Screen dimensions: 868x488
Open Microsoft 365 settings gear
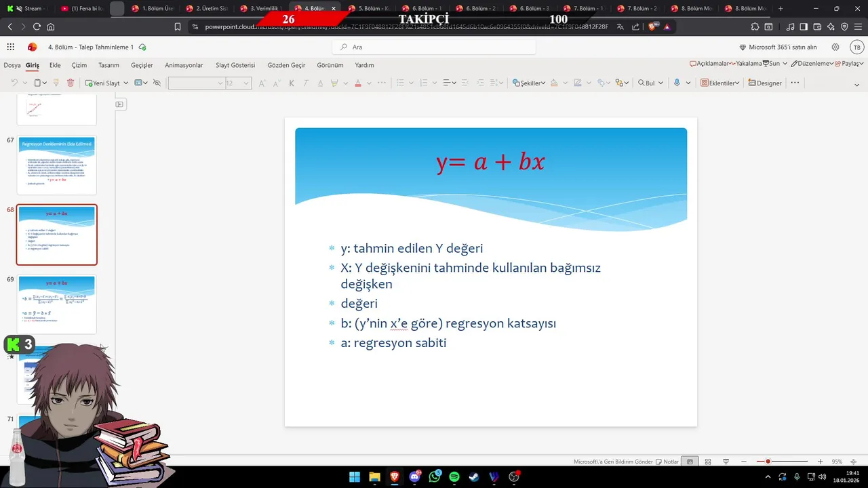[835, 47]
